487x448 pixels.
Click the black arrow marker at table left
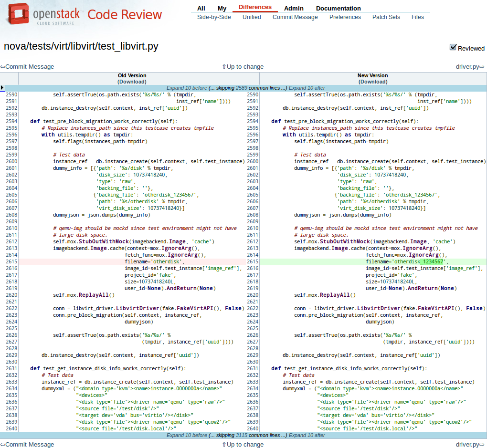(2, 88)
